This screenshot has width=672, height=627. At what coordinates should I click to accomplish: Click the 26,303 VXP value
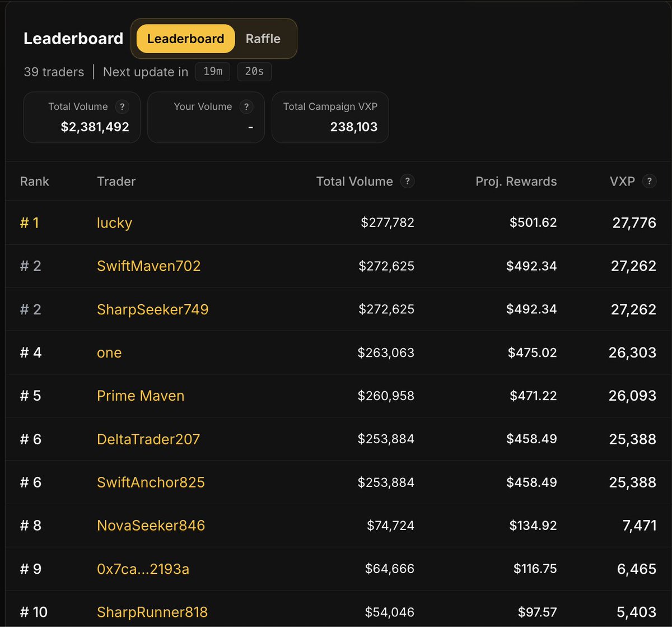(x=632, y=352)
